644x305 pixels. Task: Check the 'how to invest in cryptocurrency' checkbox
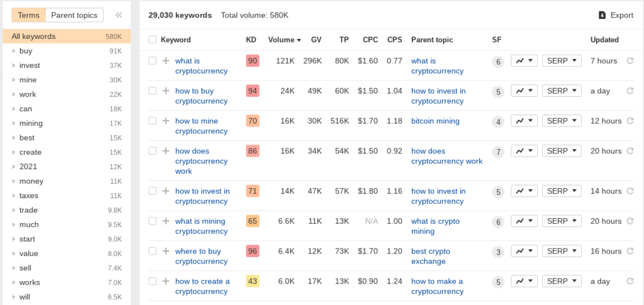152,191
